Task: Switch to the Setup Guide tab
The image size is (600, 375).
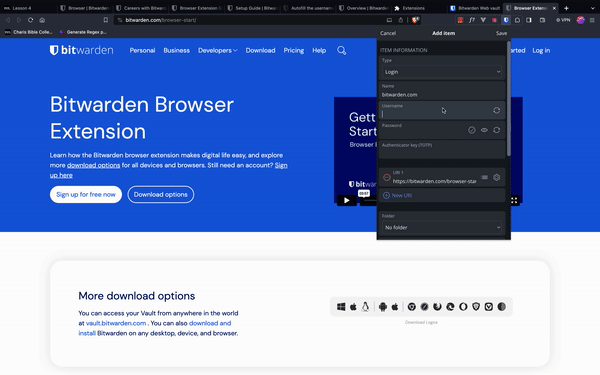Action: pyautogui.click(x=252, y=8)
